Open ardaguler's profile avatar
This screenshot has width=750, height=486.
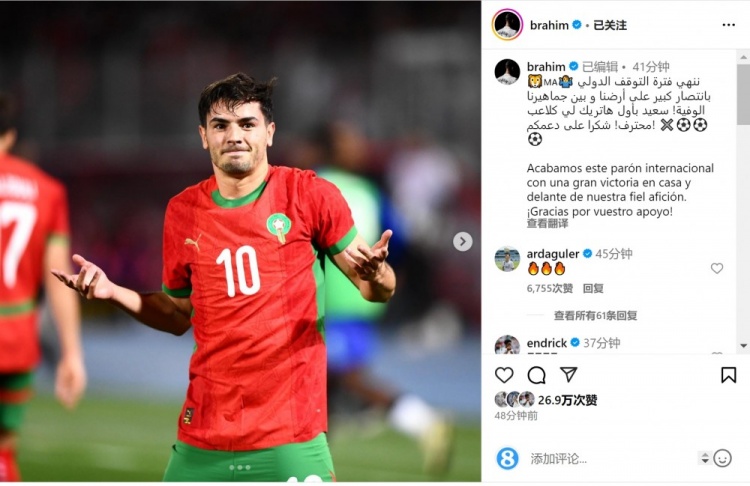coord(507,259)
